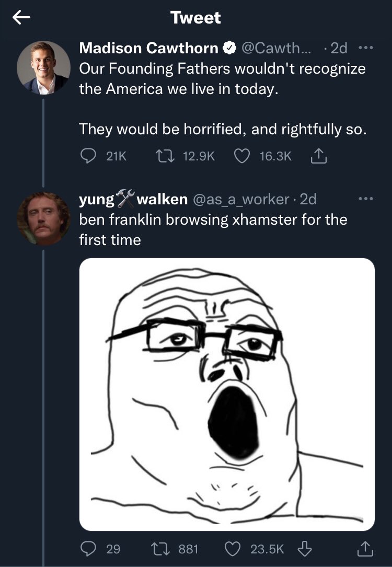Like the ben franklin tweet
This screenshot has width=392, height=567.
tap(232, 548)
